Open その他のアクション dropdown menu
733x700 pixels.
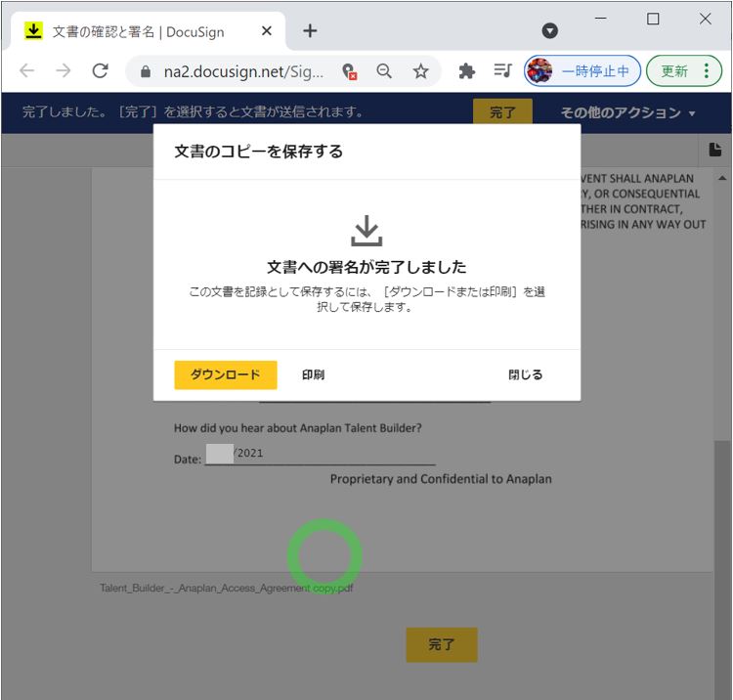[627, 112]
